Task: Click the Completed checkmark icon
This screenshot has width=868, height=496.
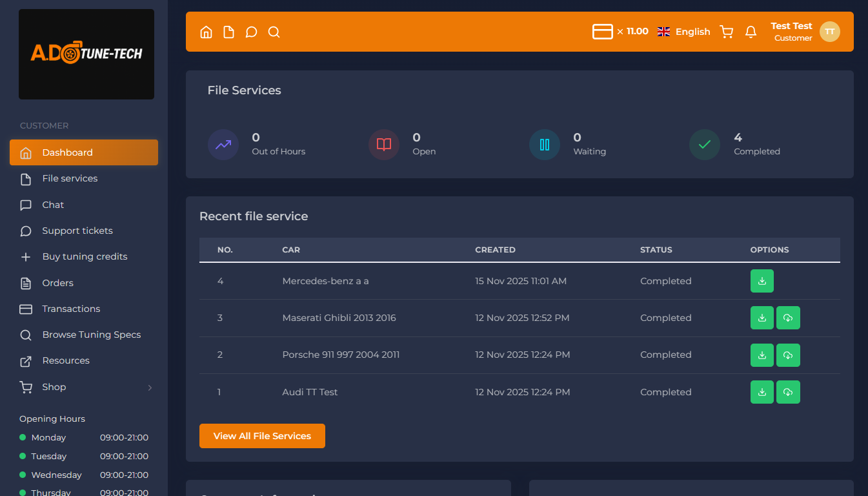Action: pyautogui.click(x=705, y=145)
